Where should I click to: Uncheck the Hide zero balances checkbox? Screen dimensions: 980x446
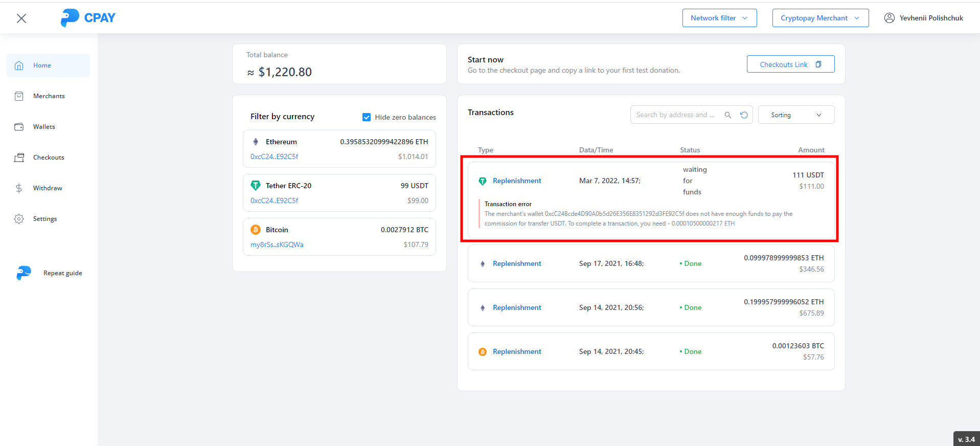point(367,117)
